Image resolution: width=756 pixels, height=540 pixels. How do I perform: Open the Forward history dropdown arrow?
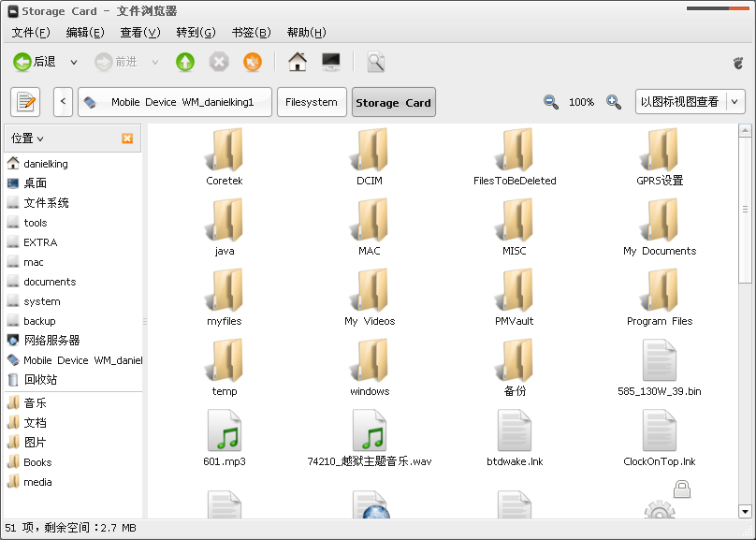click(154, 62)
